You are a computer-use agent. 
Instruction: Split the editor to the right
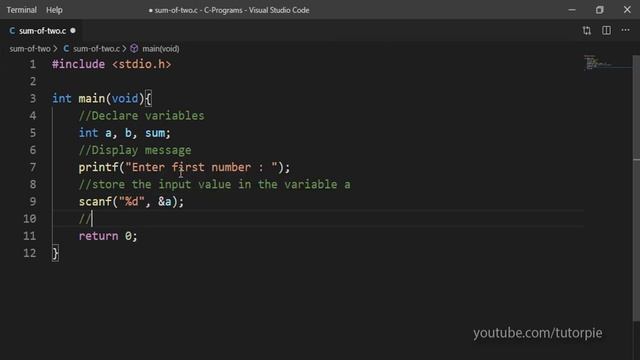pyautogui.click(x=606, y=30)
